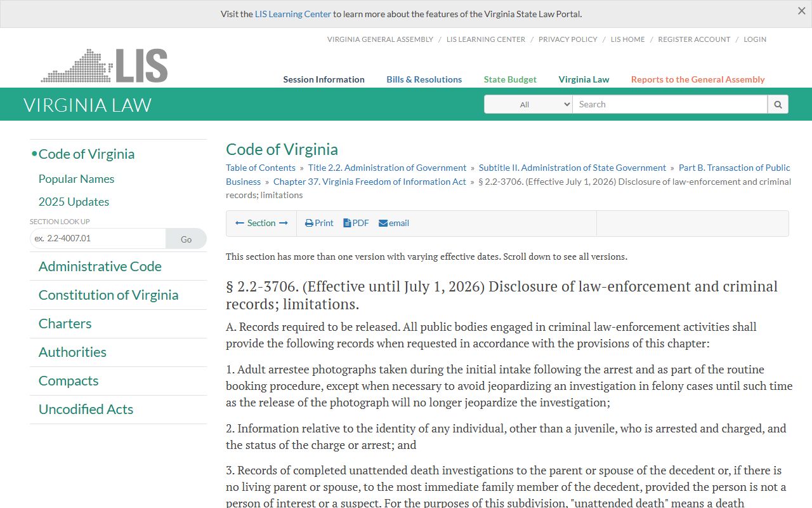
Task: Click Register Account link
Action: pos(694,39)
